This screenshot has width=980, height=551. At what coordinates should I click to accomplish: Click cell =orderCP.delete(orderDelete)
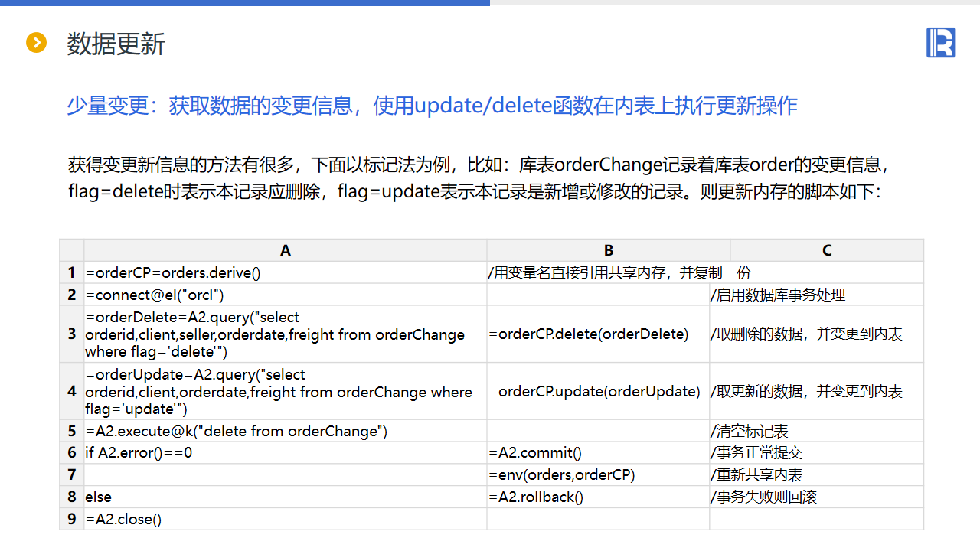(x=598, y=334)
